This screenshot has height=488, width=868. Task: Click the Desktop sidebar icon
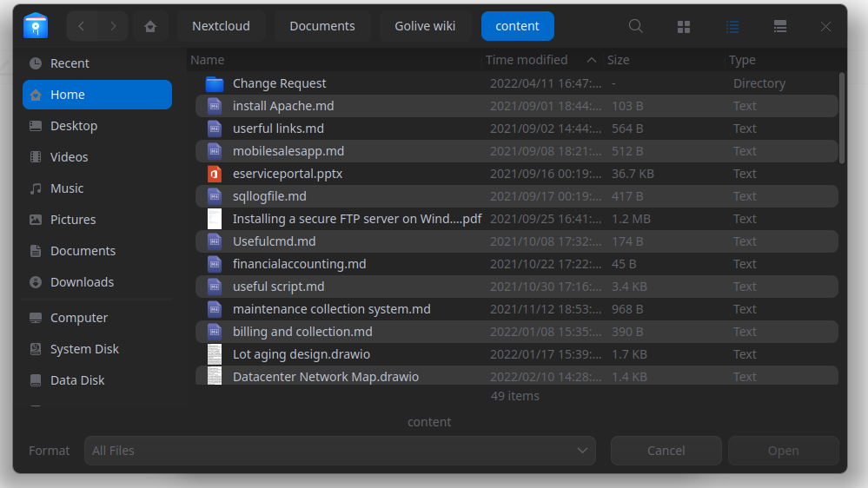pyautogui.click(x=36, y=126)
